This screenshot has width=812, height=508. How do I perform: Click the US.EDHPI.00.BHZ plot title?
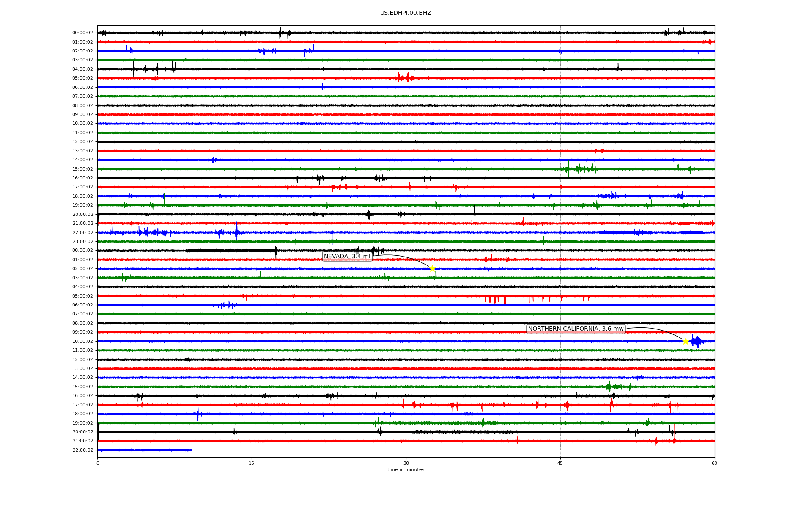(x=406, y=13)
